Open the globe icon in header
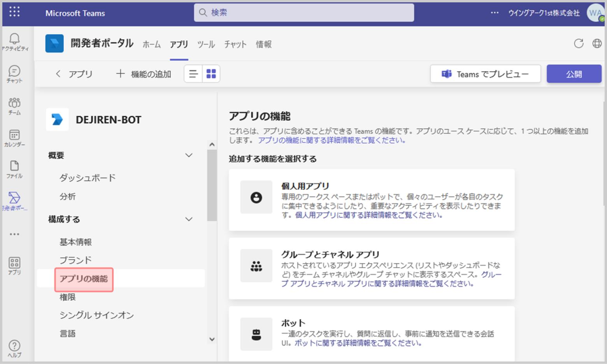 click(x=597, y=44)
